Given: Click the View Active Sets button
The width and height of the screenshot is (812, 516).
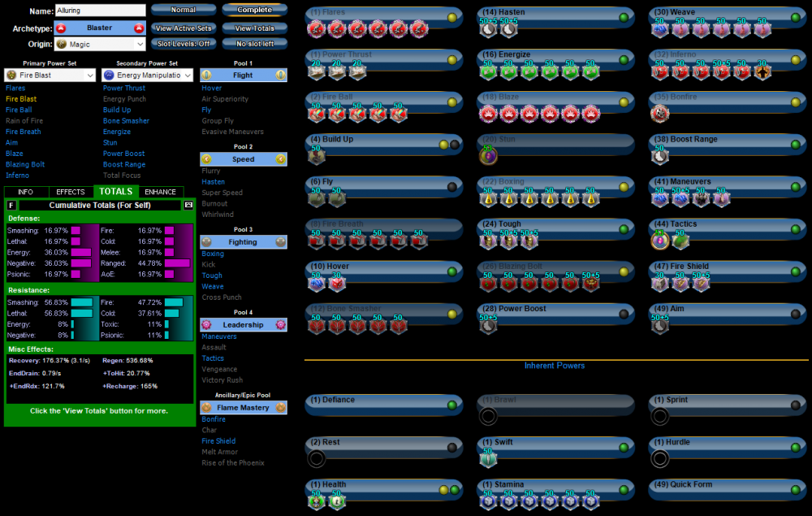Looking at the screenshot, I should click(183, 28).
